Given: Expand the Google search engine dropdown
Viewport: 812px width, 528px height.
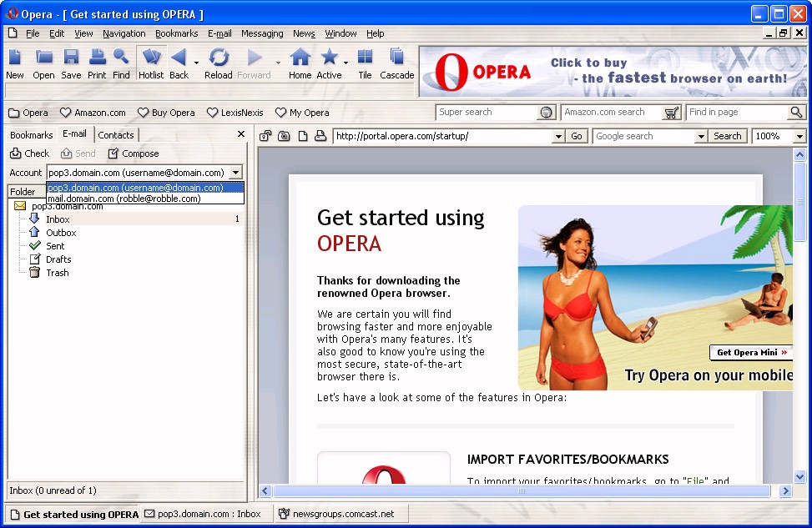Looking at the screenshot, I should (x=700, y=136).
